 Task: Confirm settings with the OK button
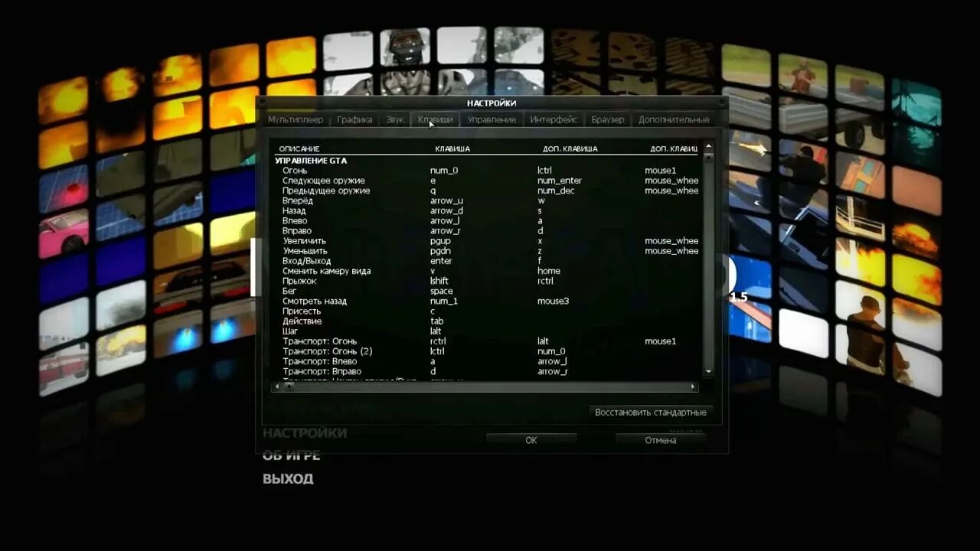click(x=531, y=440)
